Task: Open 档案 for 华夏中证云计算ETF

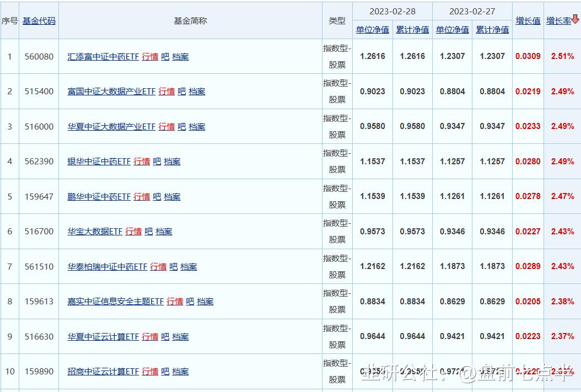Action: click(x=181, y=336)
